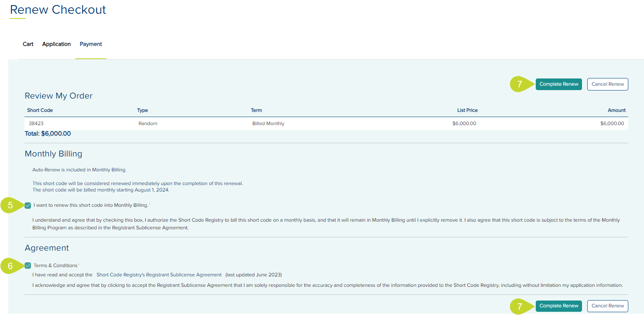Open the Registrant Sublicense Agreement link
Image resolution: width=644 pixels, height=315 pixels.
[159, 275]
